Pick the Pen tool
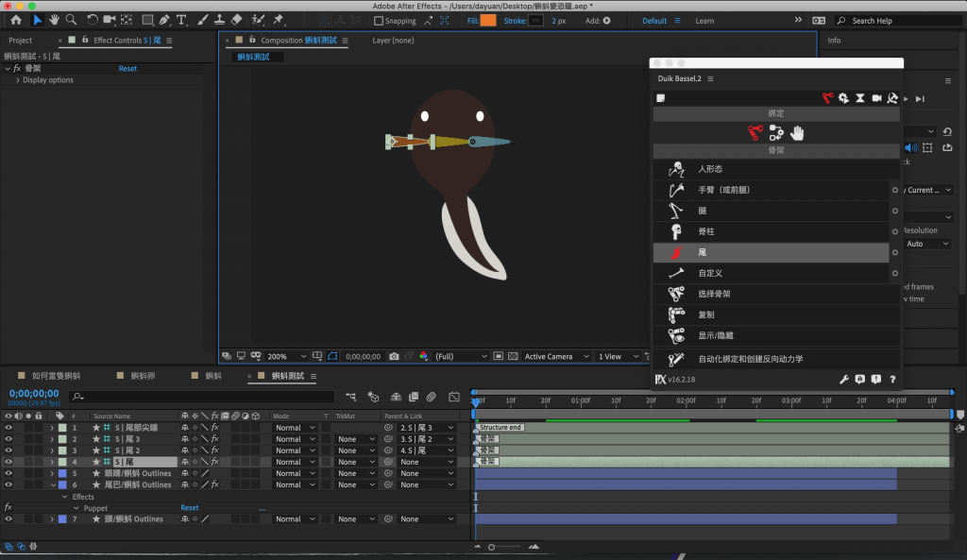 [164, 20]
